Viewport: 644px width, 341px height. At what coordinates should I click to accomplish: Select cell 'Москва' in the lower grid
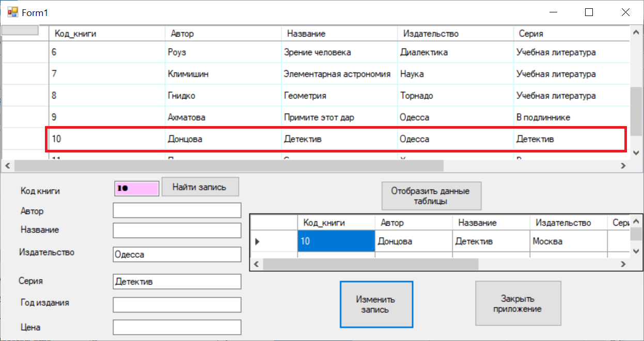click(568, 241)
